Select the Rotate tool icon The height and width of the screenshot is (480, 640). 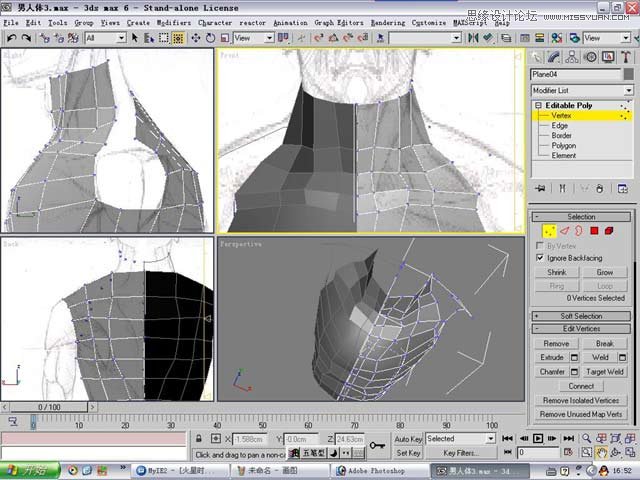click(x=210, y=38)
